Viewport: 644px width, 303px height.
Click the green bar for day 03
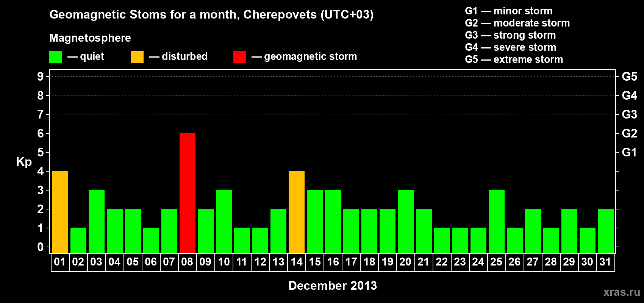pyautogui.click(x=97, y=222)
